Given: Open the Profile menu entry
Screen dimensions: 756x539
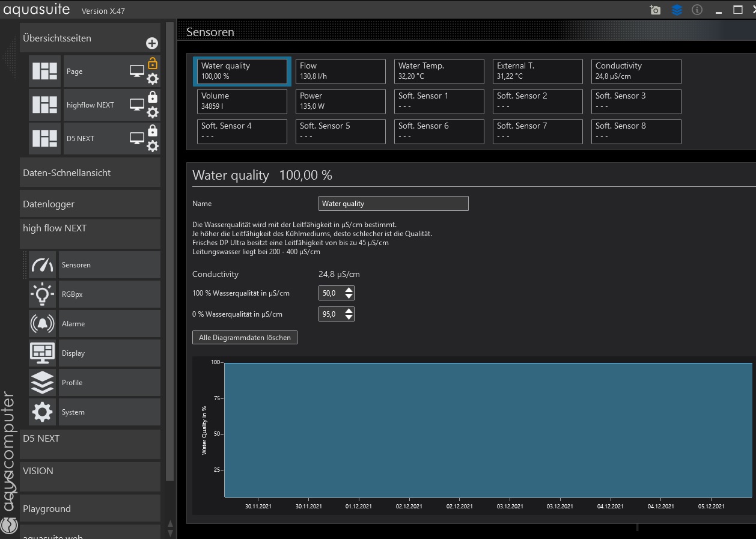Looking at the screenshot, I should tap(109, 383).
